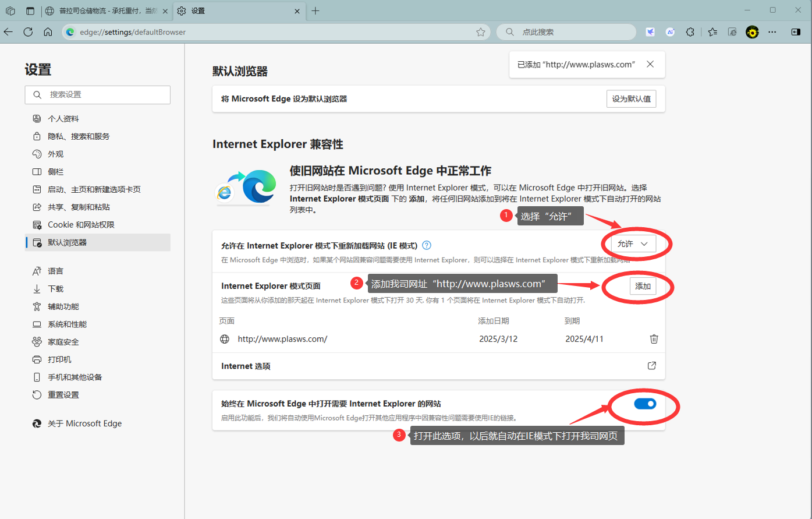Open the Extensions puzzle icon
812x519 pixels.
point(690,32)
